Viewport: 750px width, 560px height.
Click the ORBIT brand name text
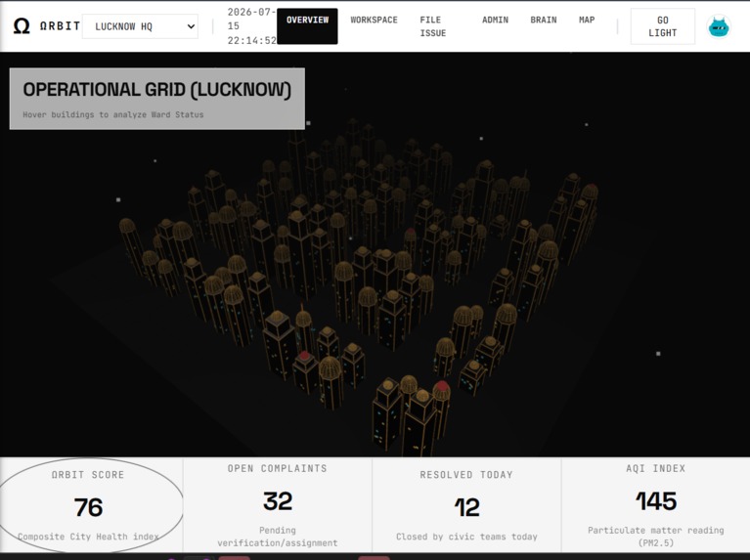[60, 25]
